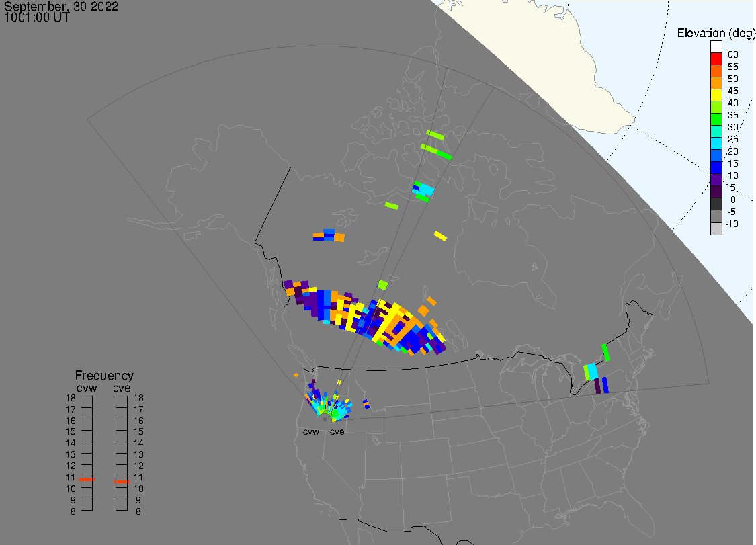Click the cve header in Frequency panel
The image size is (756, 545).
pos(122,388)
